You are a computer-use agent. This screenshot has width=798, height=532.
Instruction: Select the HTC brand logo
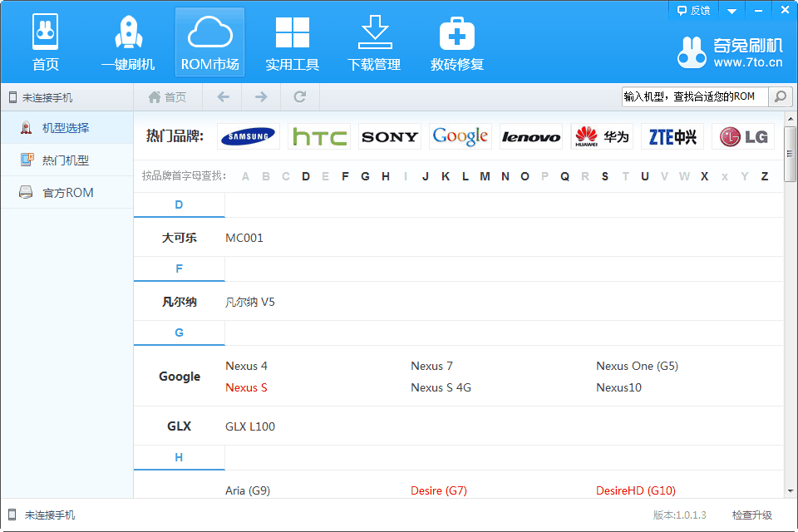319,137
